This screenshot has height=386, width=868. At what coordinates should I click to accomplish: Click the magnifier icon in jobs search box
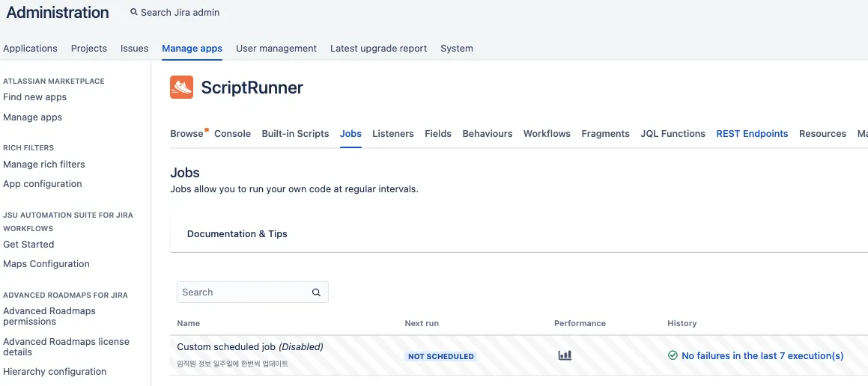click(316, 292)
